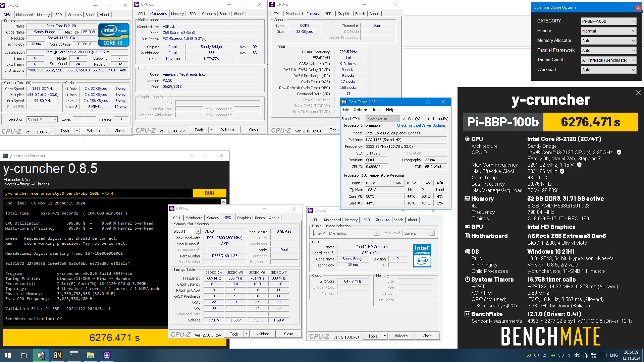
Task: Click the shield next to Max Core Frequency
Action: 579,165
